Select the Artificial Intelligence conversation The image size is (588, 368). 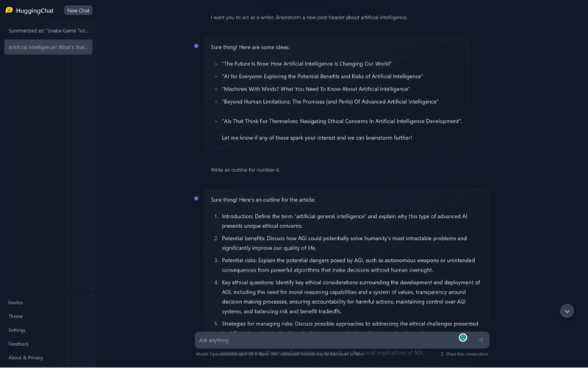point(48,47)
